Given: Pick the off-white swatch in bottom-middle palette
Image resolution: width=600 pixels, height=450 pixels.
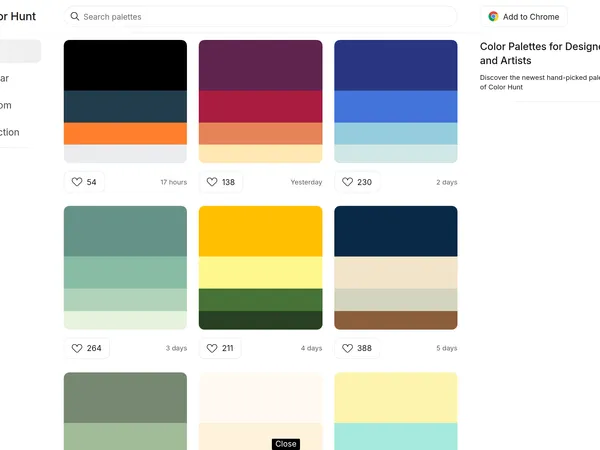Looking at the screenshot, I should click(x=261, y=398).
